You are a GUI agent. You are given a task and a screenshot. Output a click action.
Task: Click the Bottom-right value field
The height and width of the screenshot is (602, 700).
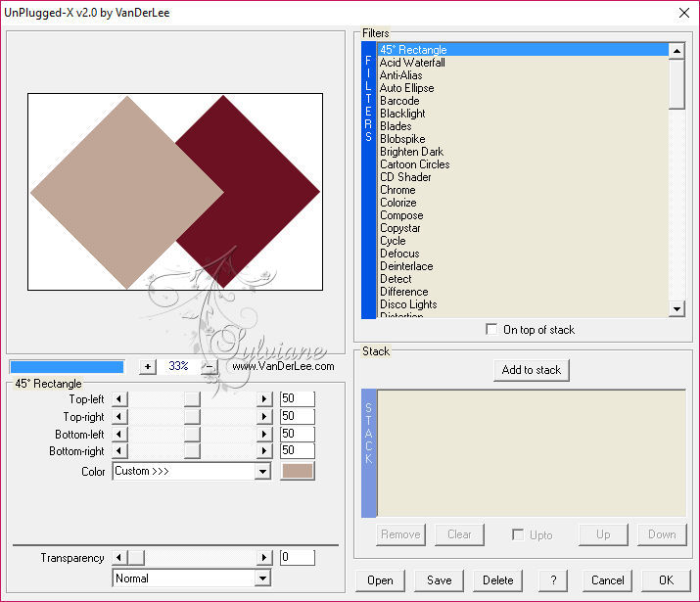pyautogui.click(x=298, y=450)
